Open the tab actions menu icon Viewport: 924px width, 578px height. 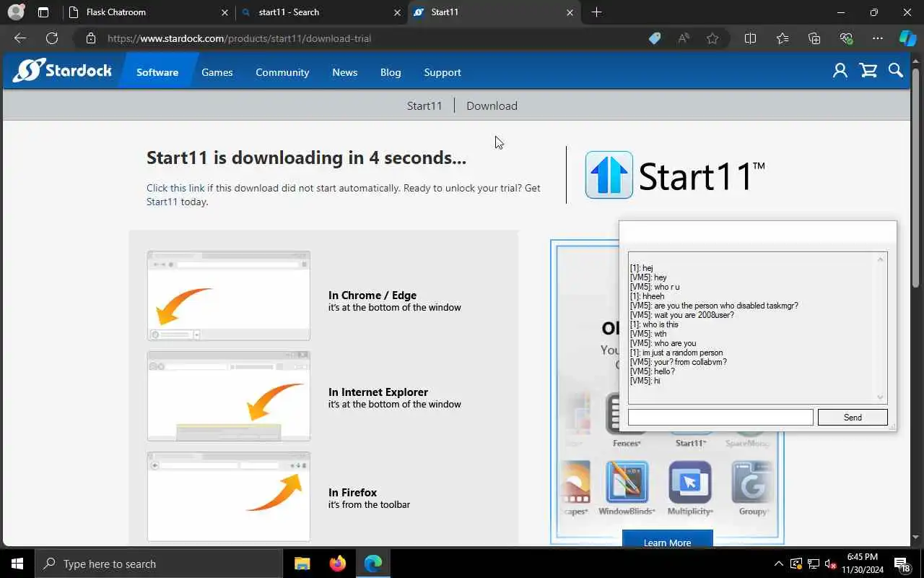coord(43,12)
